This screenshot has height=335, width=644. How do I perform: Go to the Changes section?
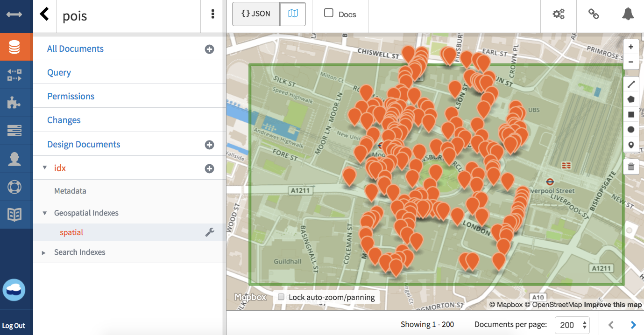(x=64, y=120)
